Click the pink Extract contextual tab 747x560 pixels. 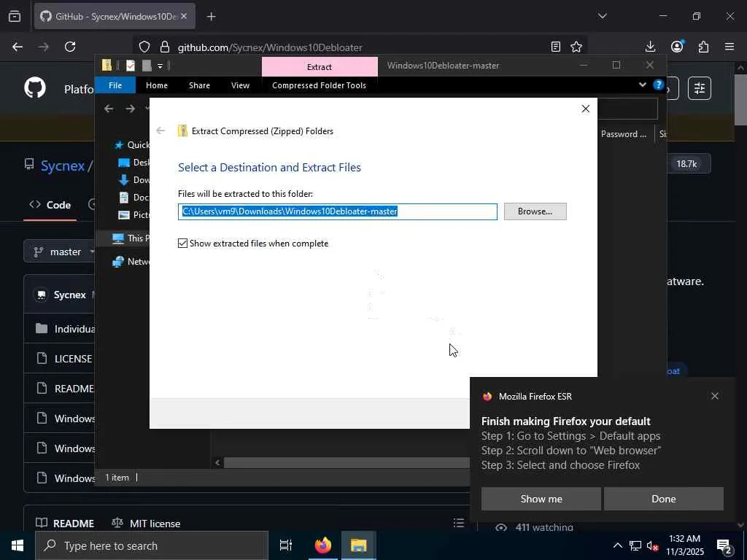point(320,66)
